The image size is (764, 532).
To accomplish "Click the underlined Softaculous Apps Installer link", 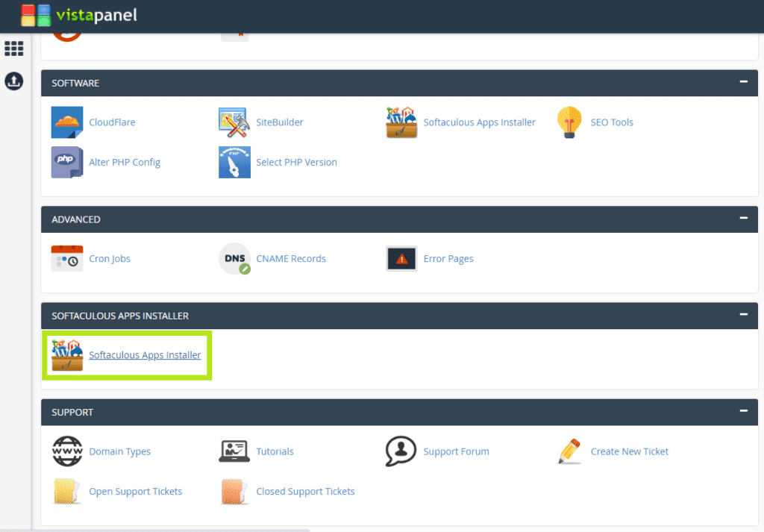I will 145,355.
